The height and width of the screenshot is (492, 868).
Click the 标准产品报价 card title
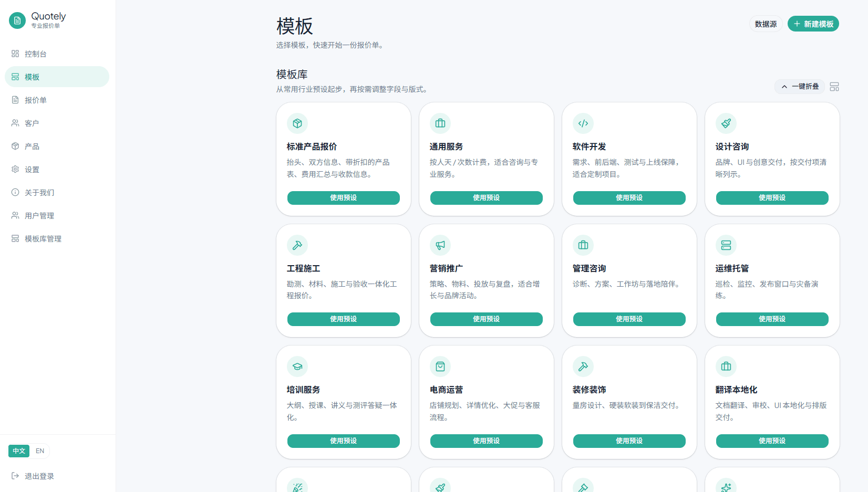pos(312,146)
